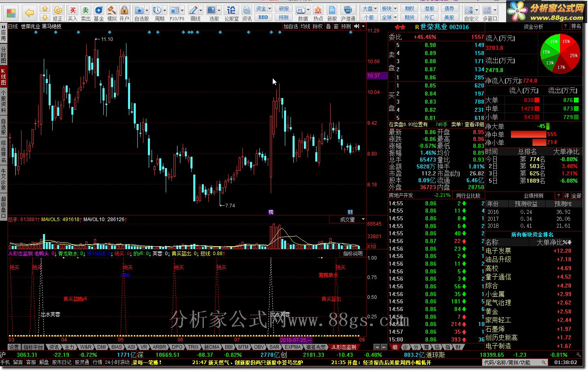Expand the 周期 period dropdown arrow
Viewport: 588px width, 371px height.
point(164,10)
